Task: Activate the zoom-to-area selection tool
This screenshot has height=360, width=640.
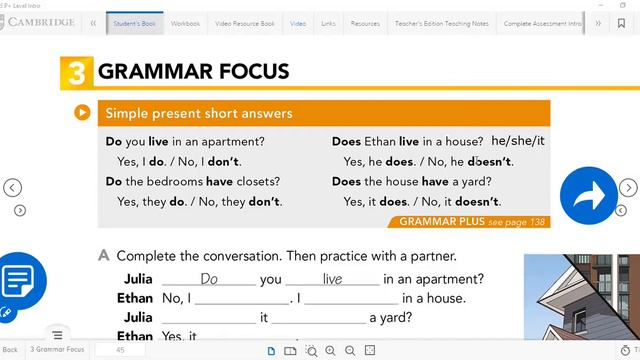Action: [311, 351]
